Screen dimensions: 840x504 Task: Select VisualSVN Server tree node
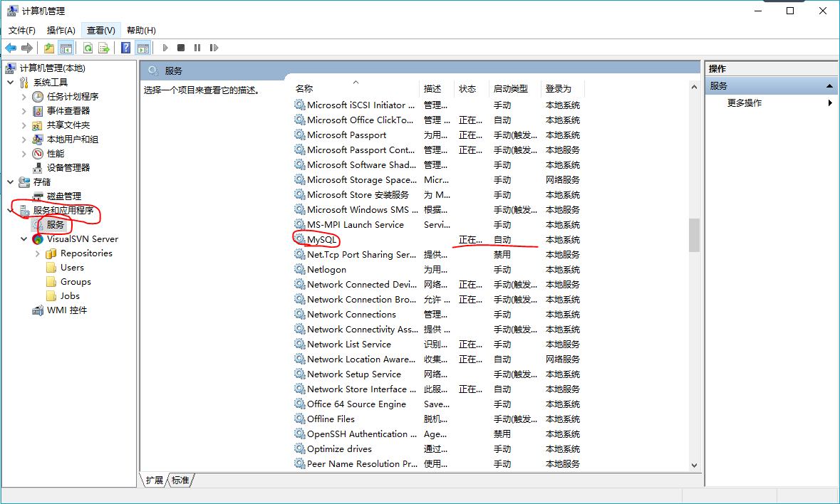83,239
